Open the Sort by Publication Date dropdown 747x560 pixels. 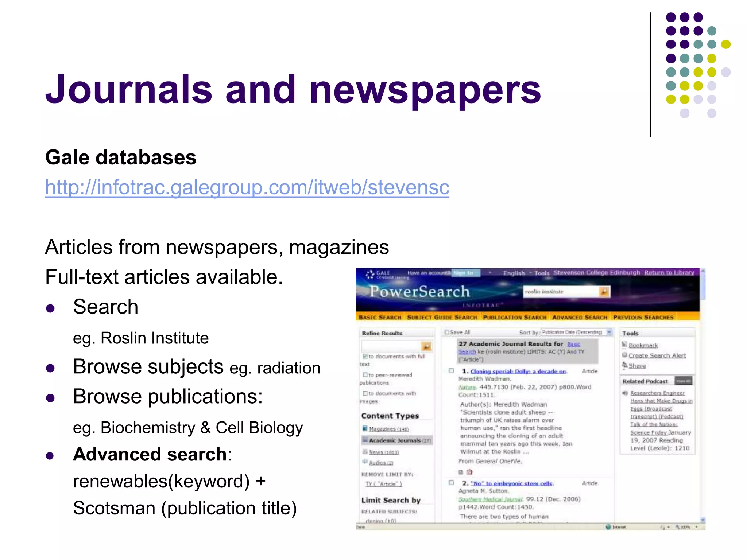[576, 332]
